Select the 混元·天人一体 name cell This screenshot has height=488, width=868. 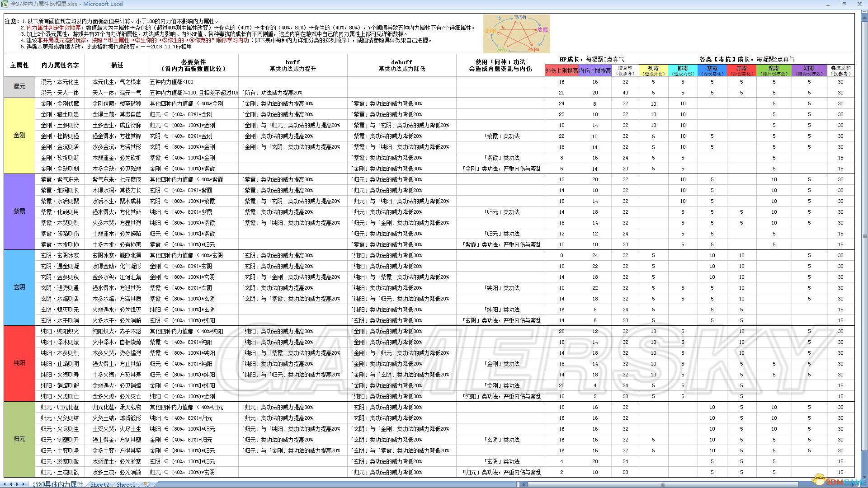click(x=60, y=93)
